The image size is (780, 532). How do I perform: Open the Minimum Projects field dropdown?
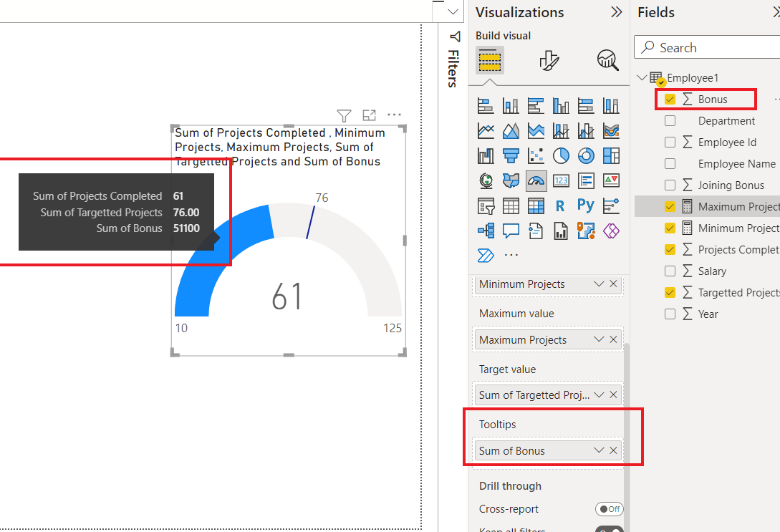(x=599, y=284)
